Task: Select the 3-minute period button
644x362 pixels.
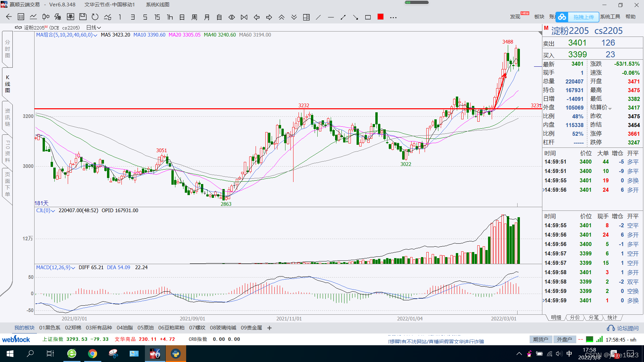Action: tap(133, 17)
